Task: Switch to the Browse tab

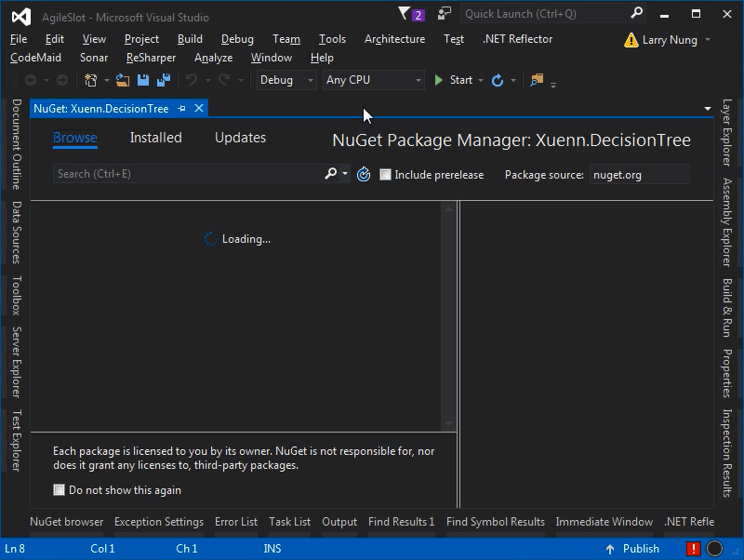Action: click(75, 138)
